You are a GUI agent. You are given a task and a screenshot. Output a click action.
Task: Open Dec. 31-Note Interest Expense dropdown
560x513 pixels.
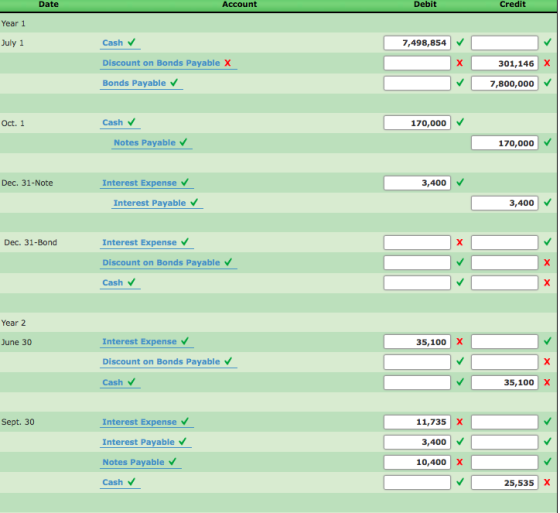click(x=147, y=183)
